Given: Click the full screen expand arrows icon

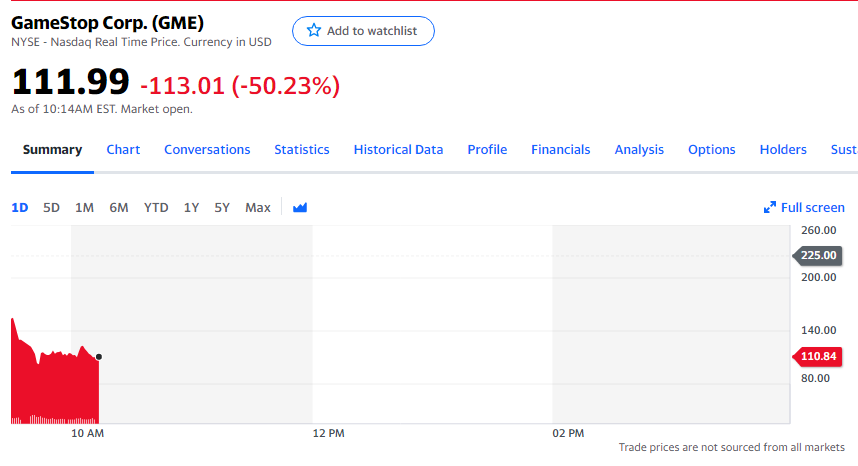Looking at the screenshot, I should pyautogui.click(x=770, y=207).
